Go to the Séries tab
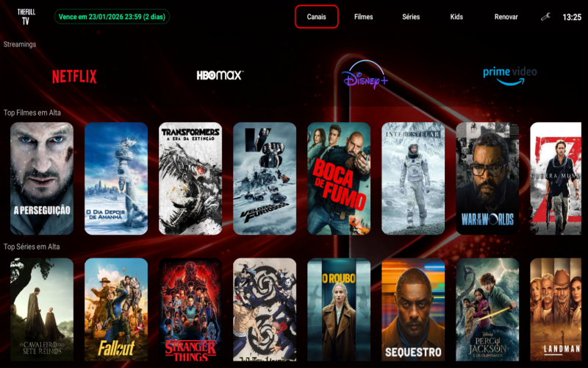588x368 pixels. (x=411, y=16)
